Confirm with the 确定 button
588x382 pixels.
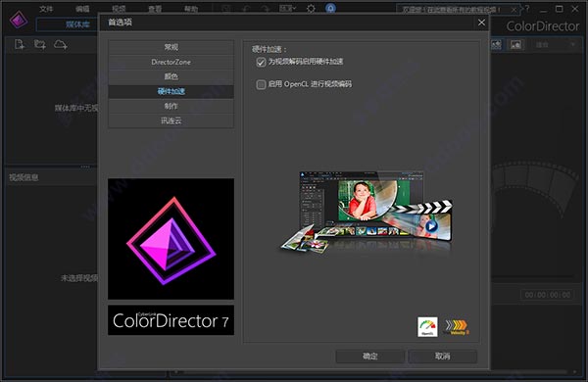(369, 357)
